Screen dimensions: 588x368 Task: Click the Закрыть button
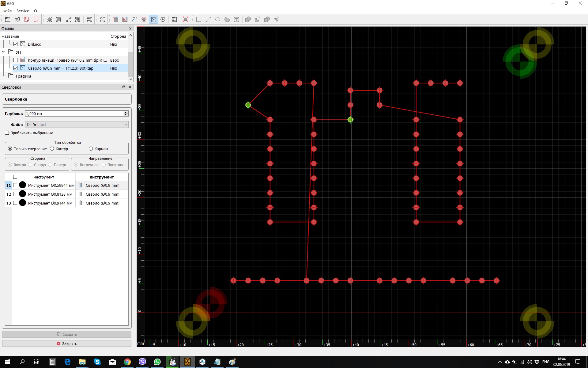pos(67,343)
